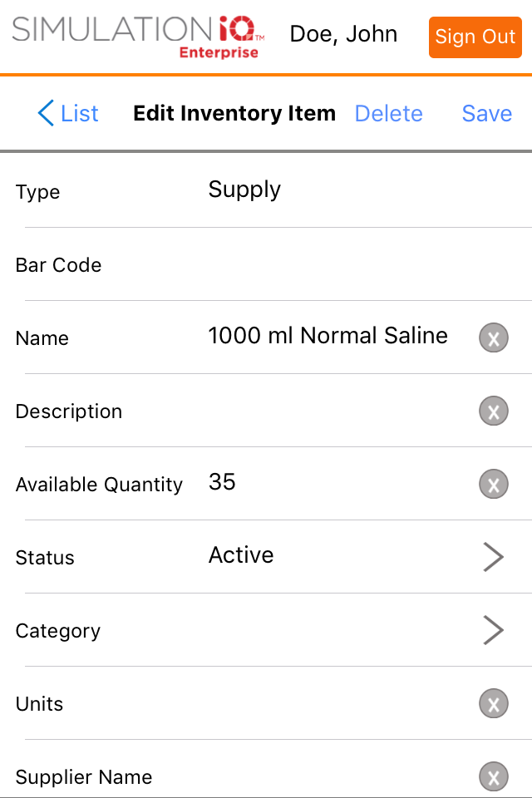532x798 pixels.
Task: Clear the Supplier Name field
Action: tap(493, 776)
